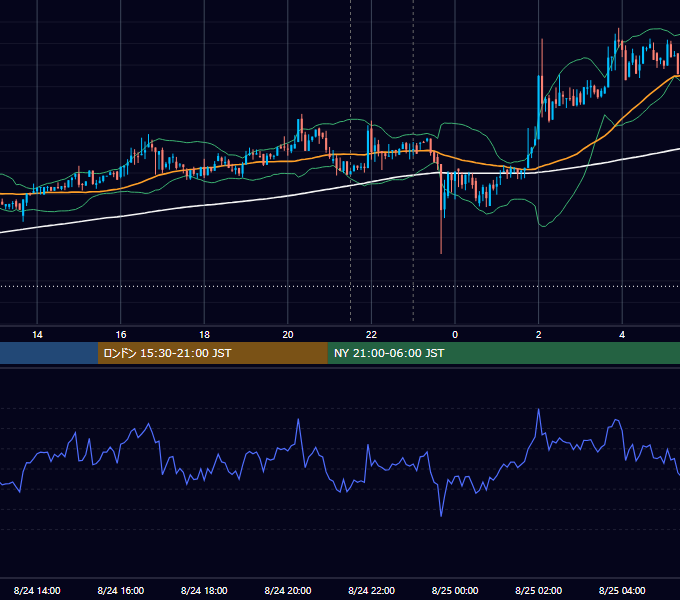Click the NY 21:00-06:00 JST session band
Viewport: 680px width, 600px height.
pyautogui.click(x=503, y=353)
